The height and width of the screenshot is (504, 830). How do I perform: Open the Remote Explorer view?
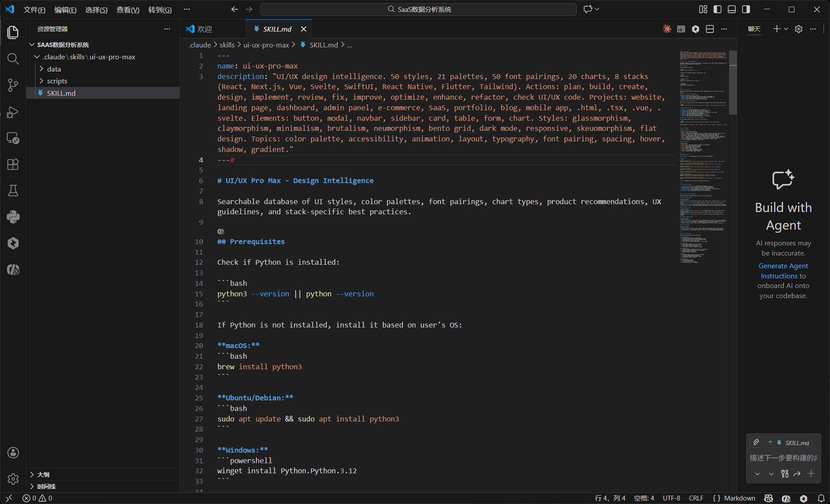[x=13, y=138]
